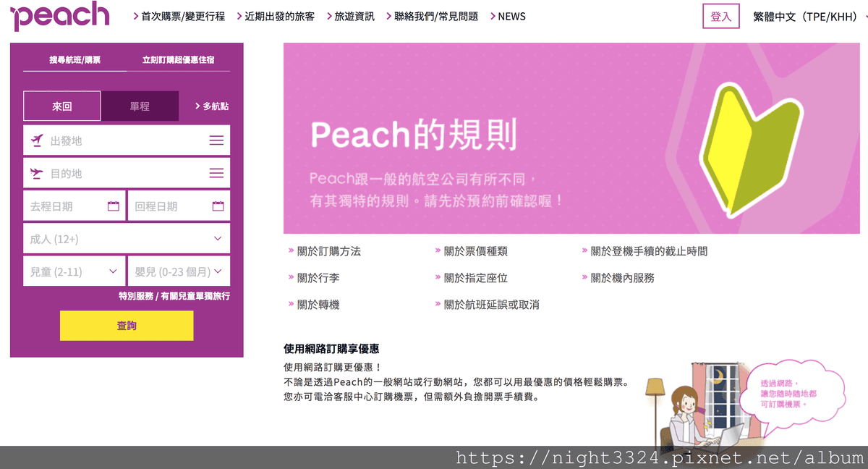
Task: Select 單程 one-way option
Action: (140, 106)
